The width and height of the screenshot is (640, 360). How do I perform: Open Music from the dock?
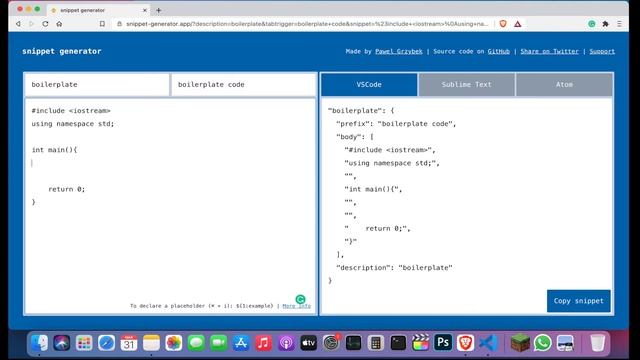tap(264, 343)
